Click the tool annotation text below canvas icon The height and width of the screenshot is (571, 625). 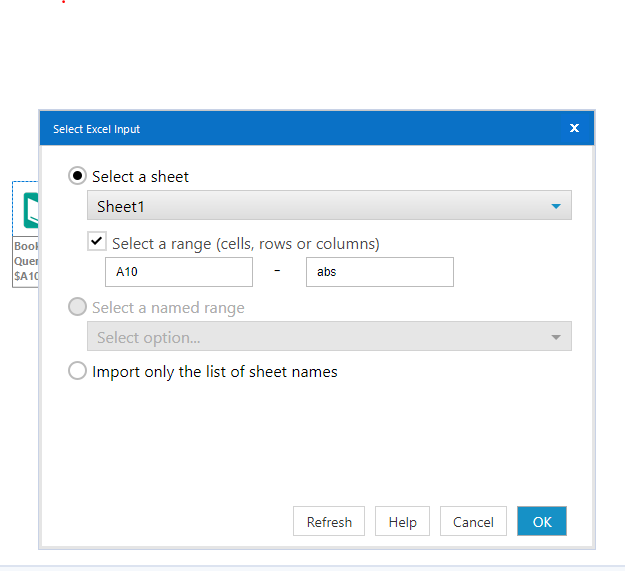[x=27, y=261]
